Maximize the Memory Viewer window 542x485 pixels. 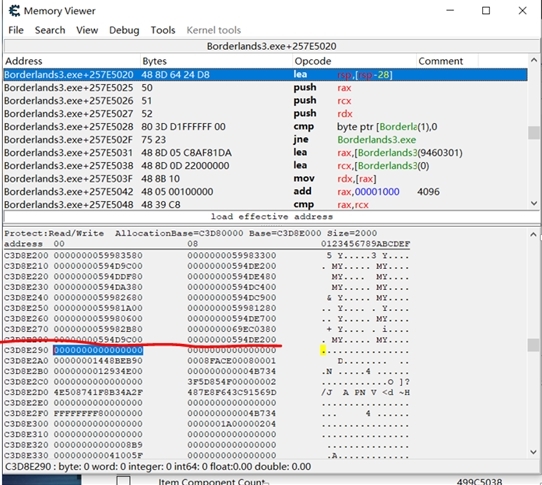pos(486,11)
